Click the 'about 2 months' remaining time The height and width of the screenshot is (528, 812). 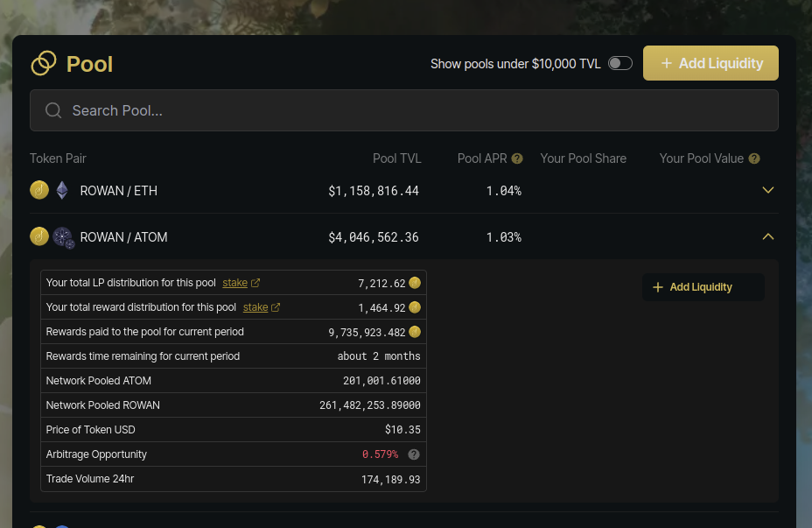379,356
